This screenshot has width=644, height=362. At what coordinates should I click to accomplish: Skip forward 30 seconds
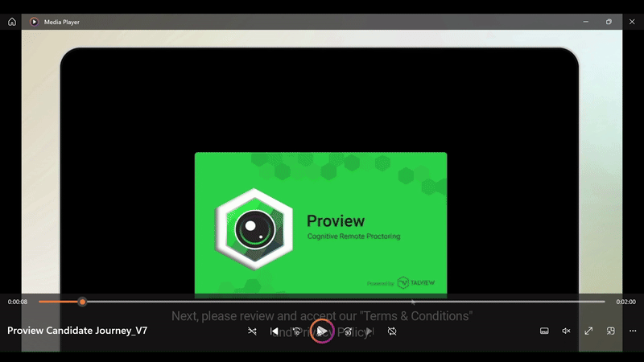tap(348, 331)
